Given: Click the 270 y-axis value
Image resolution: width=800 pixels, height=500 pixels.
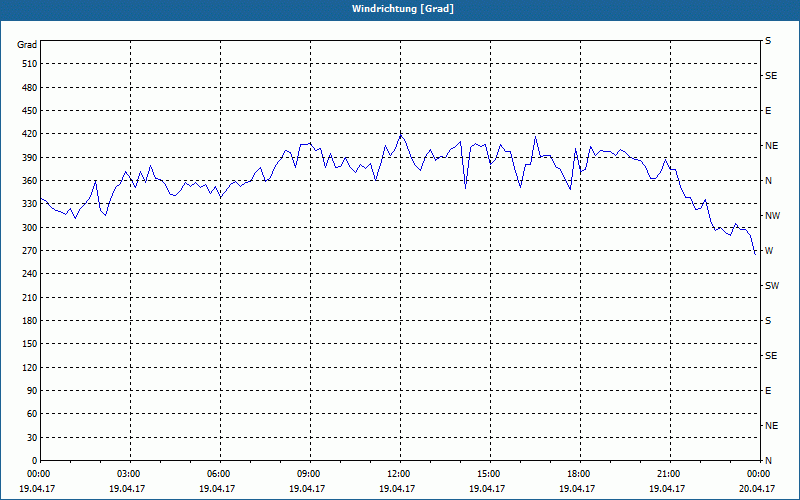Looking at the screenshot, I should pos(30,251).
